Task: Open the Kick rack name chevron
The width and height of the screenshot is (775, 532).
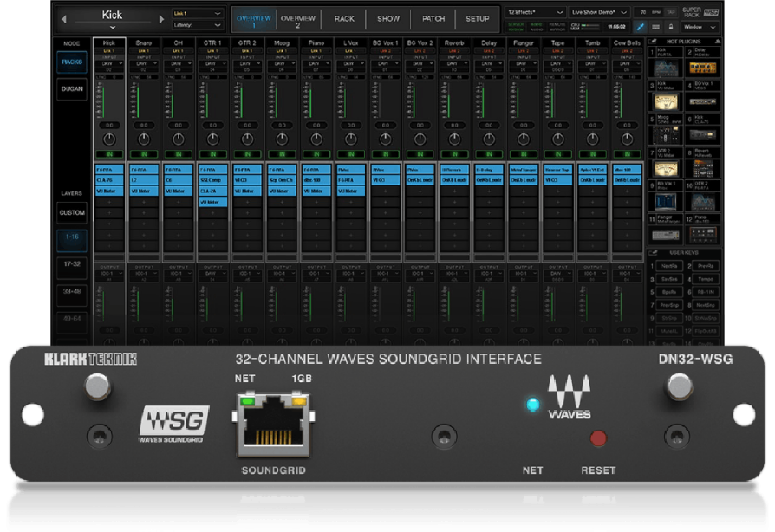Action: [x=112, y=28]
